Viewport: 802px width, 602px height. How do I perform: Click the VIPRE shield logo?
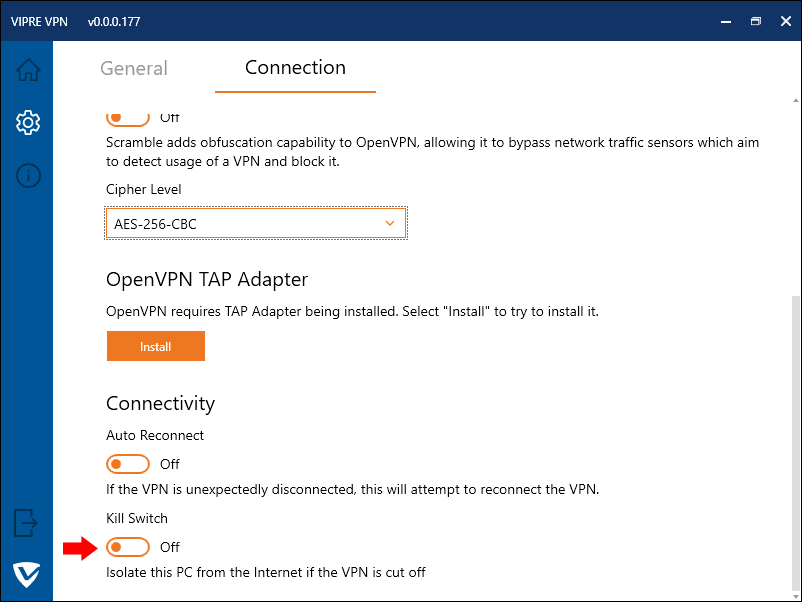27,575
